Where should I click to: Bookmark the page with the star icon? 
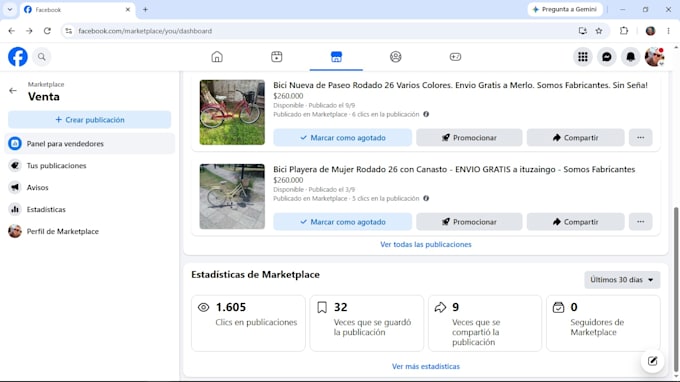click(599, 31)
